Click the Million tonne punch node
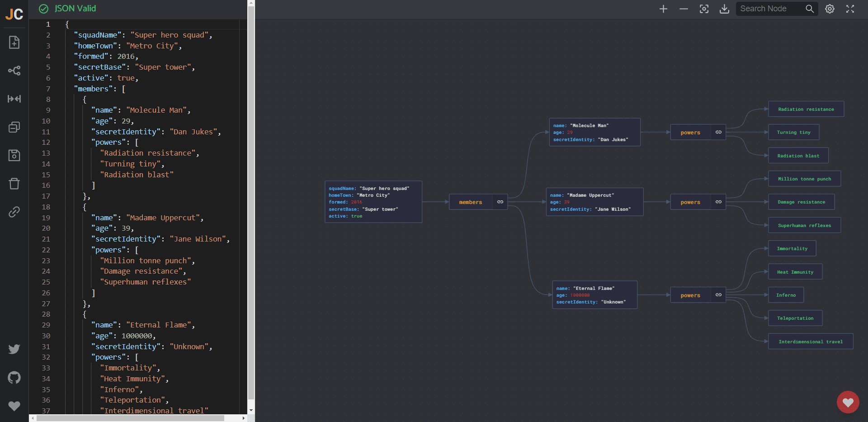Viewport: 868px width, 422px height. [804, 179]
